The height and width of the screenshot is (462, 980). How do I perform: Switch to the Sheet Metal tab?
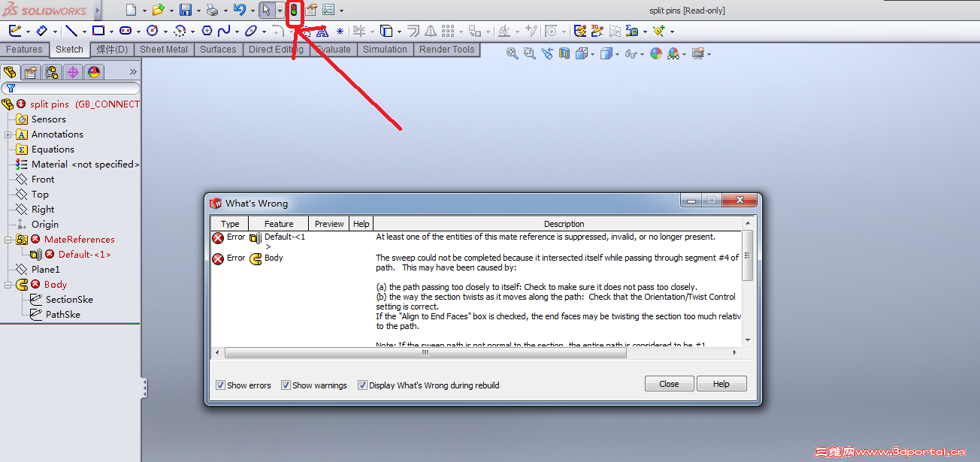[x=164, y=50]
